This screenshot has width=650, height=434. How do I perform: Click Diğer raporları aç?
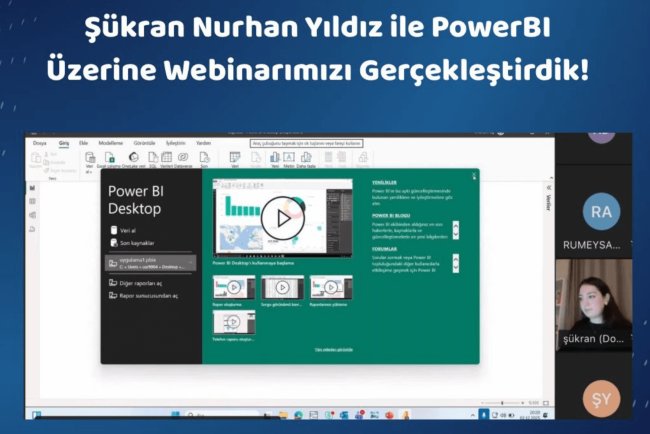click(136, 283)
